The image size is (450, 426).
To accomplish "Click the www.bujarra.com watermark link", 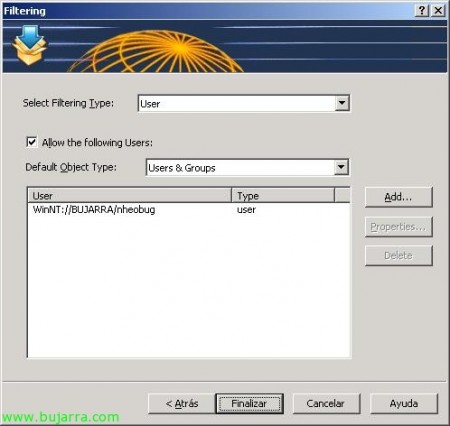I will pos(60,417).
